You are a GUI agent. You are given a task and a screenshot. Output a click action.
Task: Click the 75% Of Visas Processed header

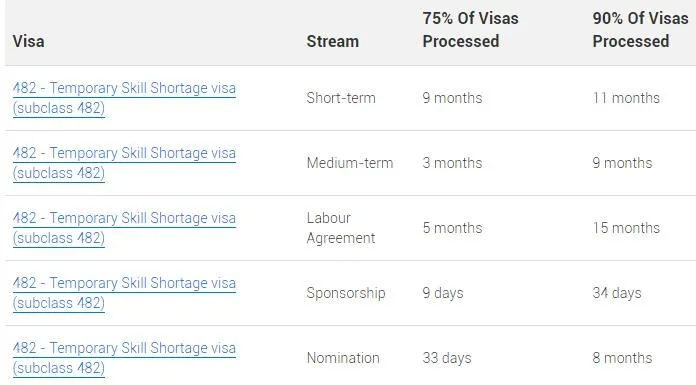pyautogui.click(x=470, y=30)
